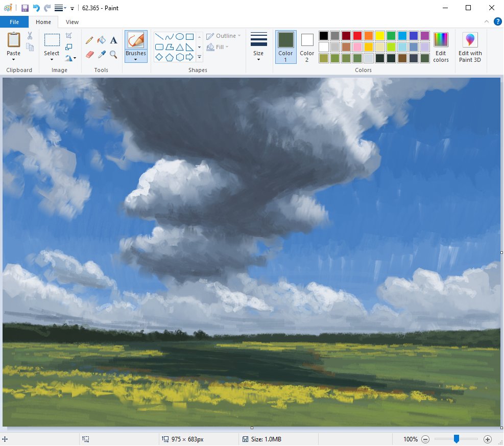Click the zoom out minus button
This screenshot has width=504, height=446.
point(425,439)
